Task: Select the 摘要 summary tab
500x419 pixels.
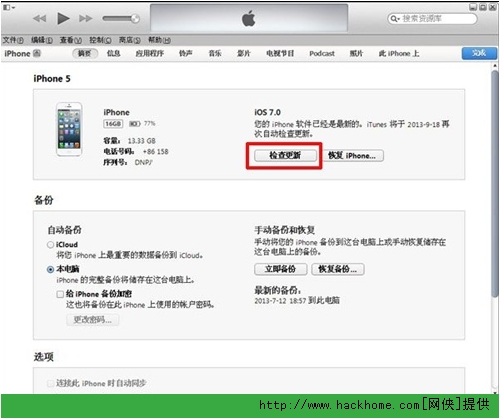Action: click(85, 53)
